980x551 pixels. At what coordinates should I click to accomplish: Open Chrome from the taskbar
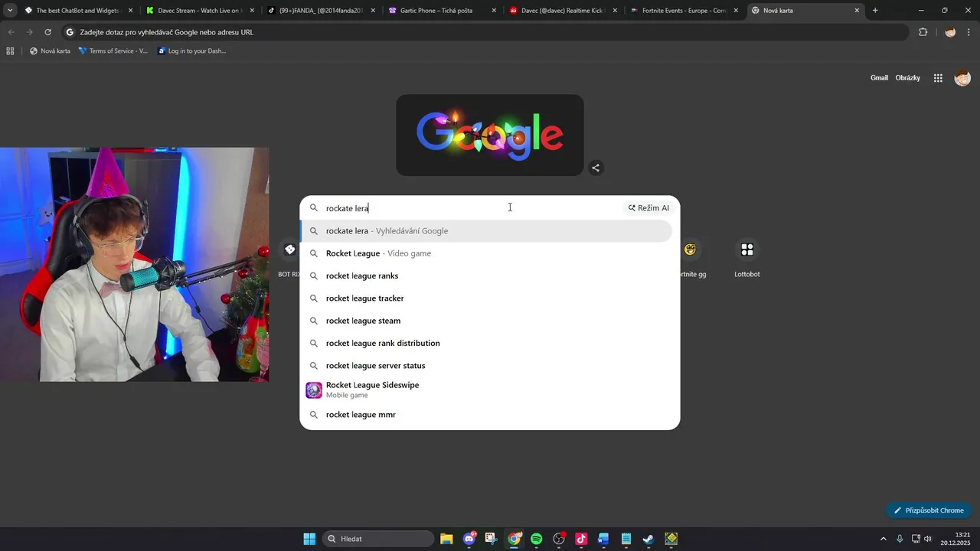514,539
